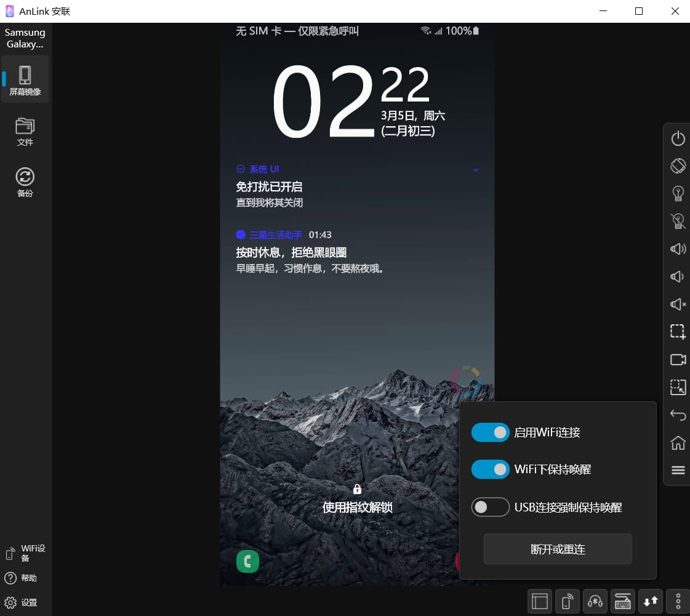This screenshot has height=616, width=690.
Task: Tap the phone's WiFi signal status icon
Action: 425,31
